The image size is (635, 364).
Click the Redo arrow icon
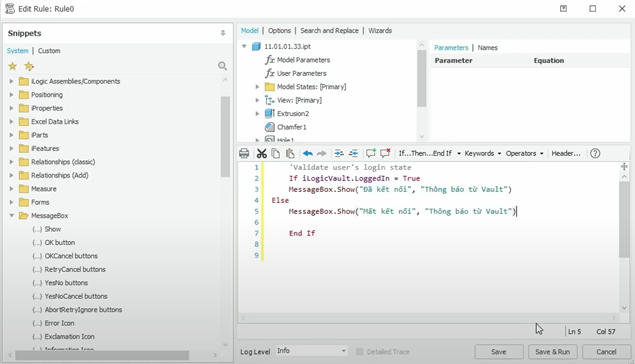click(x=322, y=153)
